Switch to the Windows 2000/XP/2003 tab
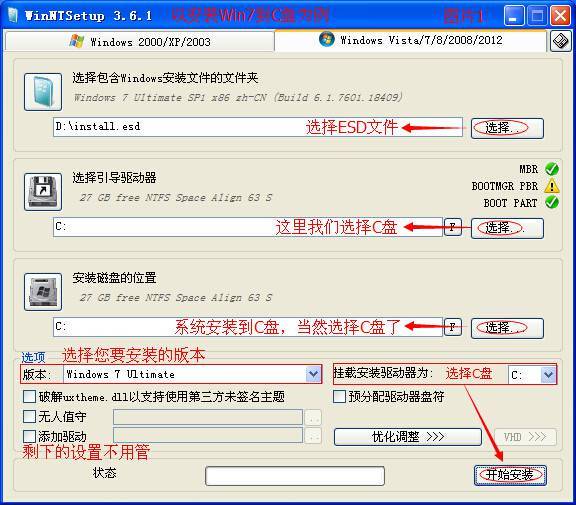The width and height of the screenshot is (576, 505). pyautogui.click(x=140, y=41)
